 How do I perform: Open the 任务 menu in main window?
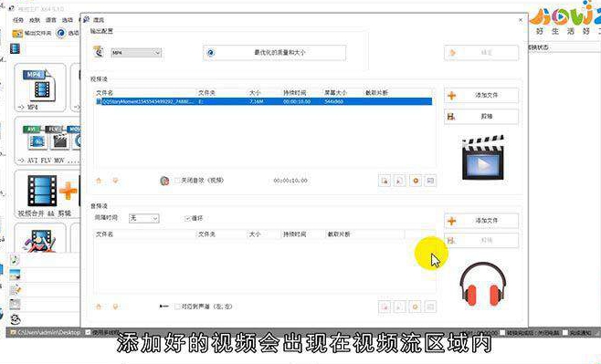pyautogui.click(x=18, y=20)
